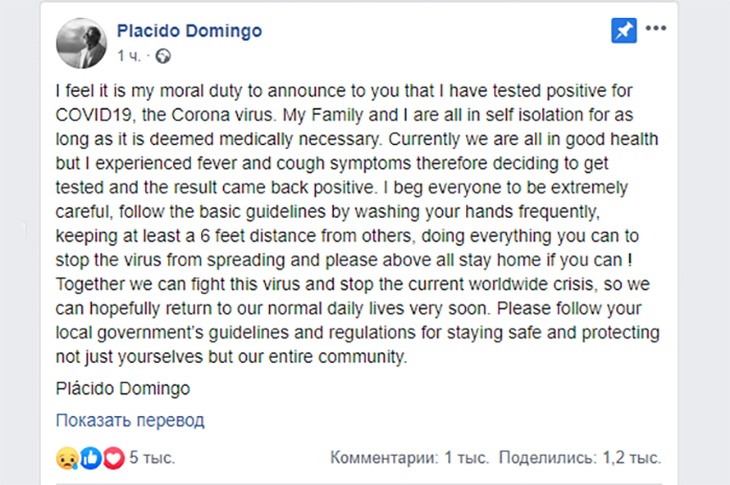This screenshot has height=485, width=730.
Task: Click the blue thumbs-up like reaction icon
Action: pyautogui.click(x=91, y=458)
